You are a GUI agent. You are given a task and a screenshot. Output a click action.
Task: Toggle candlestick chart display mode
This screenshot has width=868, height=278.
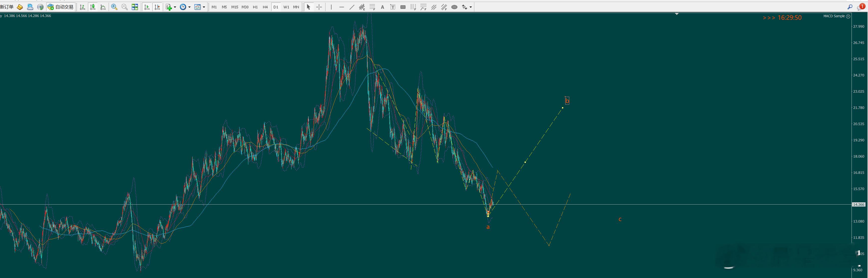click(x=93, y=7)
